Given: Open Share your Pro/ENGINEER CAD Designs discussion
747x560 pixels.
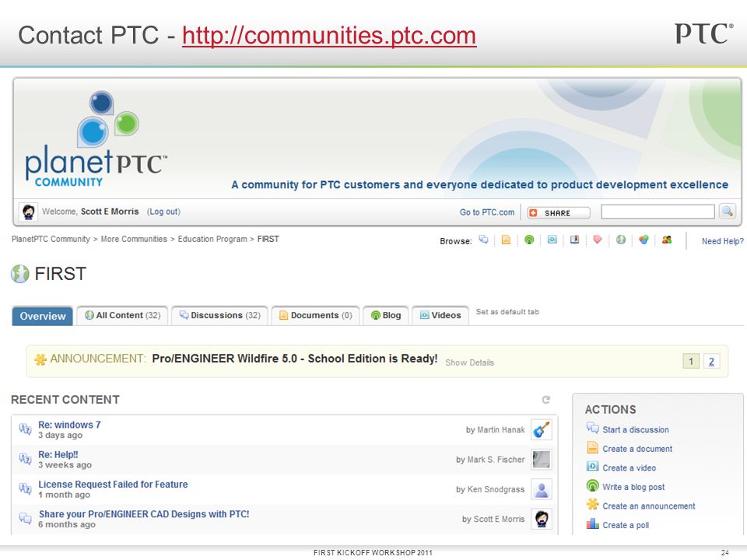Looking at the screenshot, I should (144, 514).
